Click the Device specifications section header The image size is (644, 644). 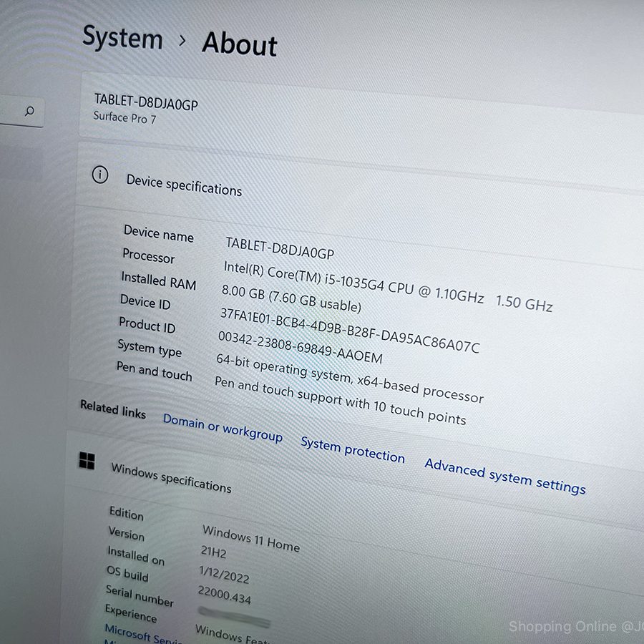pyautogui.click(x=184, y=185)
